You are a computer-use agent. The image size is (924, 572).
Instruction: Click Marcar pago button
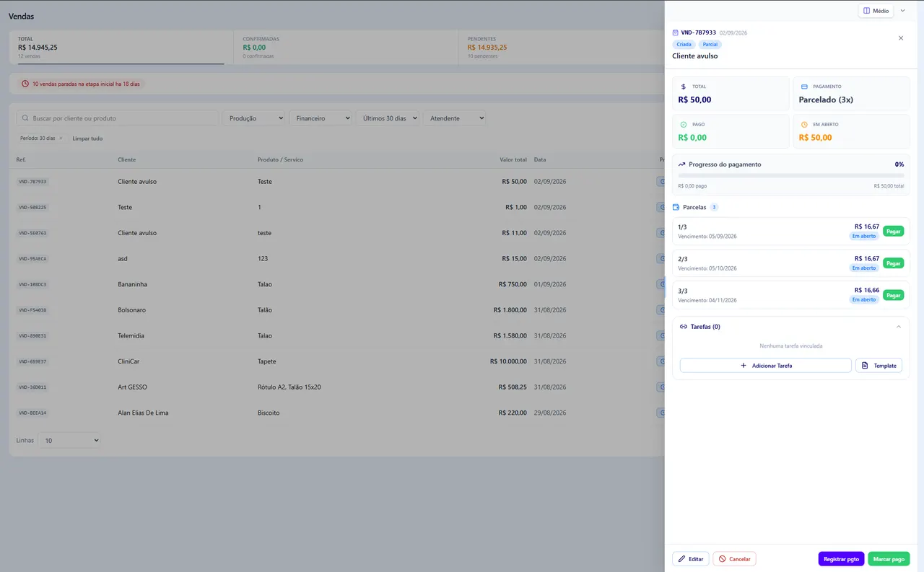click(x=889, y=559)
